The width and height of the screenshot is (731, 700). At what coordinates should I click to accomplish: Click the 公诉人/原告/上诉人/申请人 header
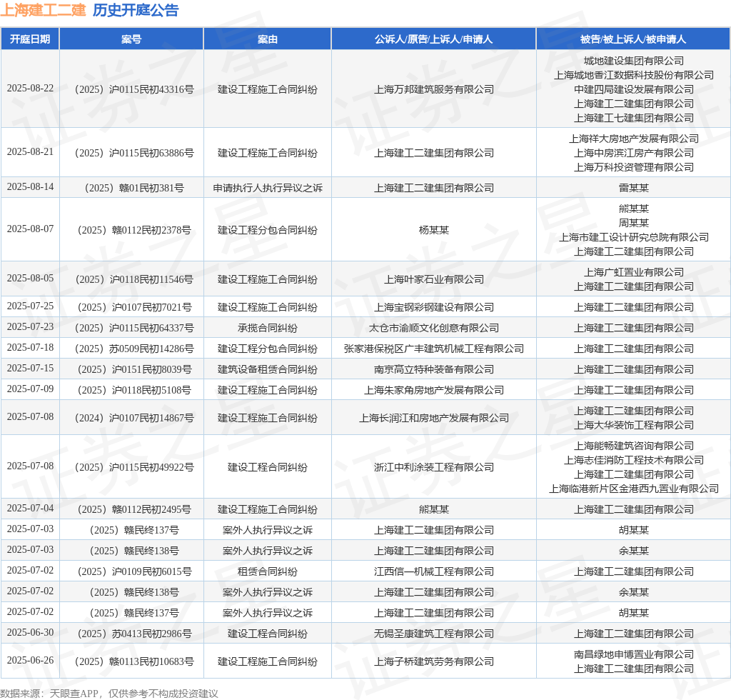click(x=433, y=39)
